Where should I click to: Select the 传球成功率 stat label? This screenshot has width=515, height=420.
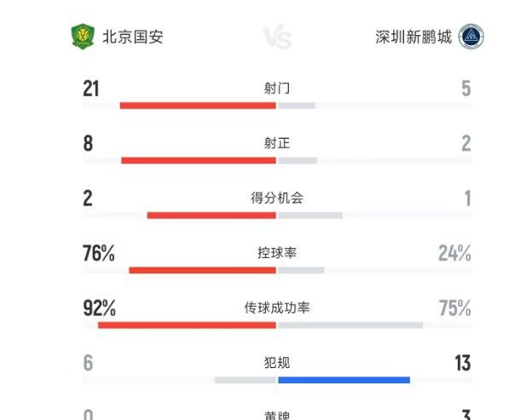277,308
